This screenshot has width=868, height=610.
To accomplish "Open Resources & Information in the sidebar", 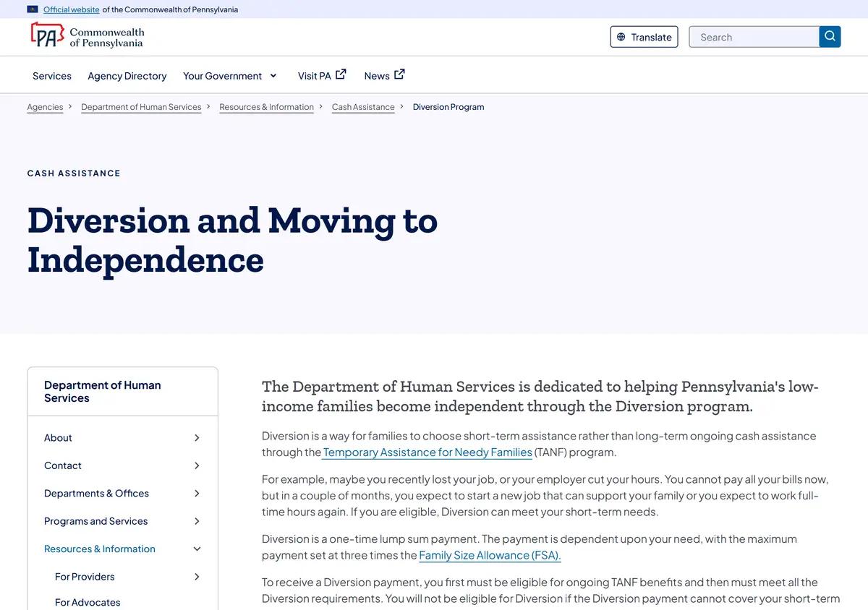I will pyautogui.click(x=100, y=549).
